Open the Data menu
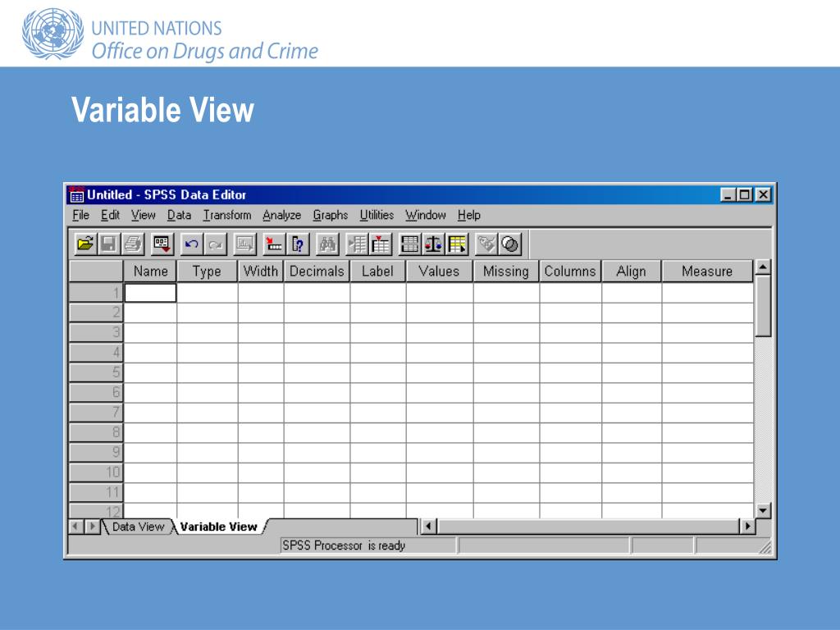This screenshot has height=630, width=840. (x=179, y=215)
